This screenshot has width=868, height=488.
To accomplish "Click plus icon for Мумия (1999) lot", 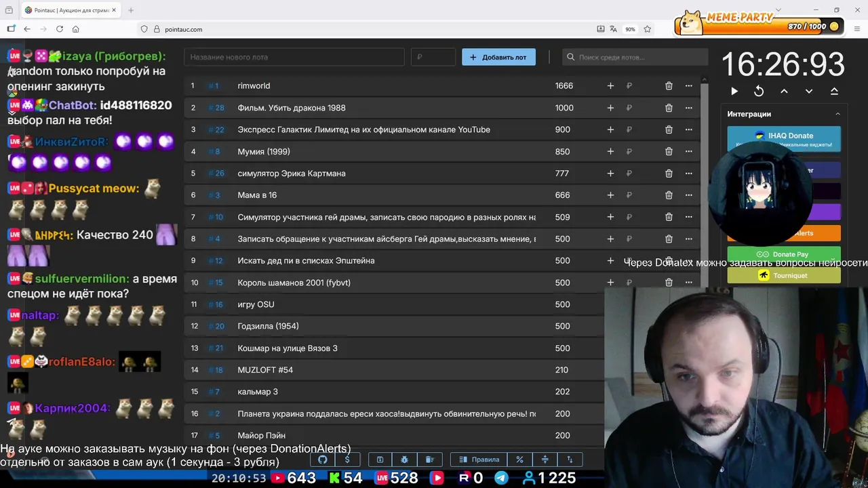I will pyautogui.click(x=610, y=151).
